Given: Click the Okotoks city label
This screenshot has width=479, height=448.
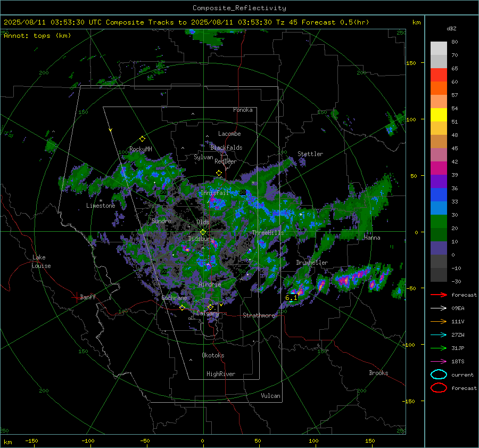Looking at the screenshot, I should [213, 355].
